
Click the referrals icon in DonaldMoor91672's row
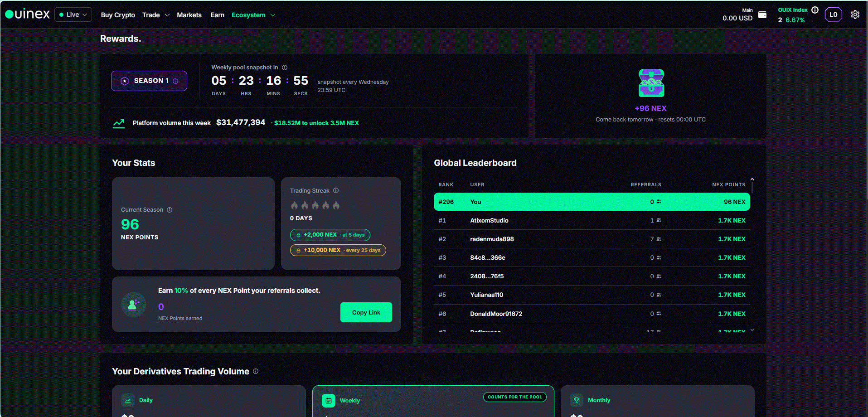659,314
